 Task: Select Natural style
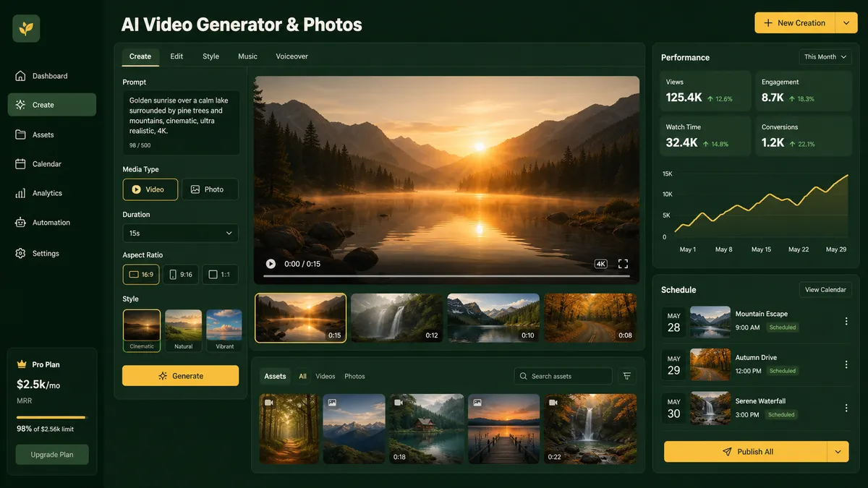[184, 330]
